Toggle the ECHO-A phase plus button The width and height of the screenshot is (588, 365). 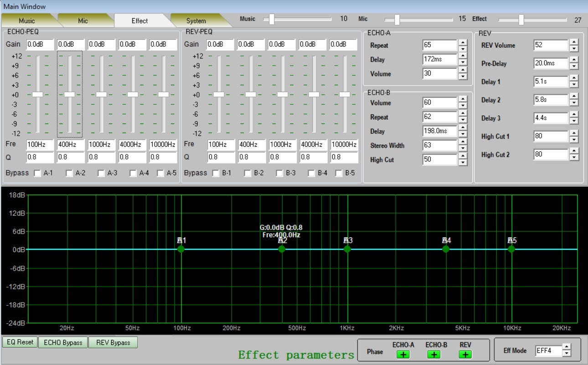(403, 355)
